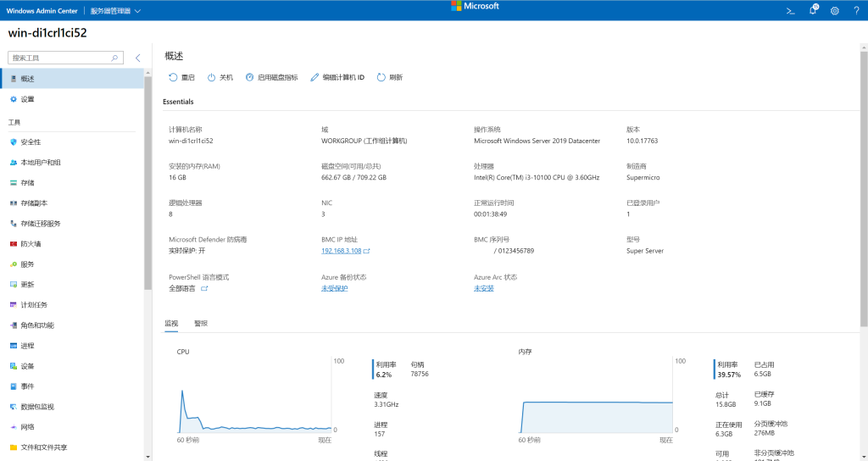This screenshot has width=868, height=461.
Task: Open the 服务 tool
Action: tap(72, 264)
